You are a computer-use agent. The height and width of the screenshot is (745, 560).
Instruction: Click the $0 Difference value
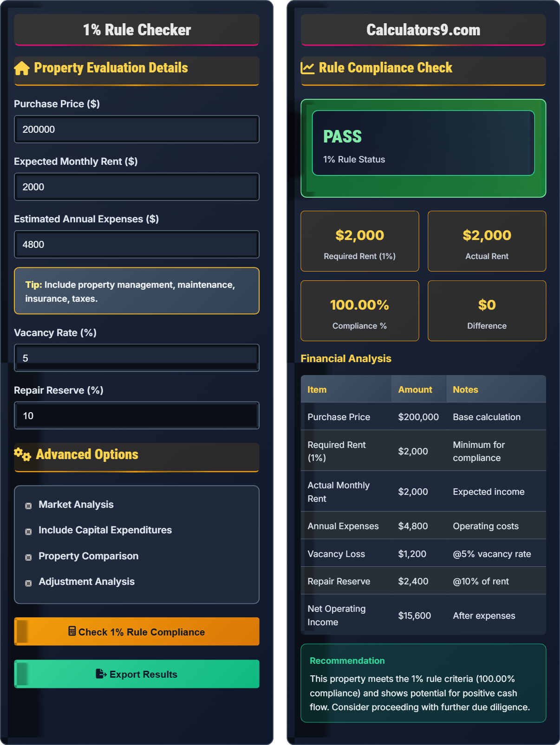(487, 305)
